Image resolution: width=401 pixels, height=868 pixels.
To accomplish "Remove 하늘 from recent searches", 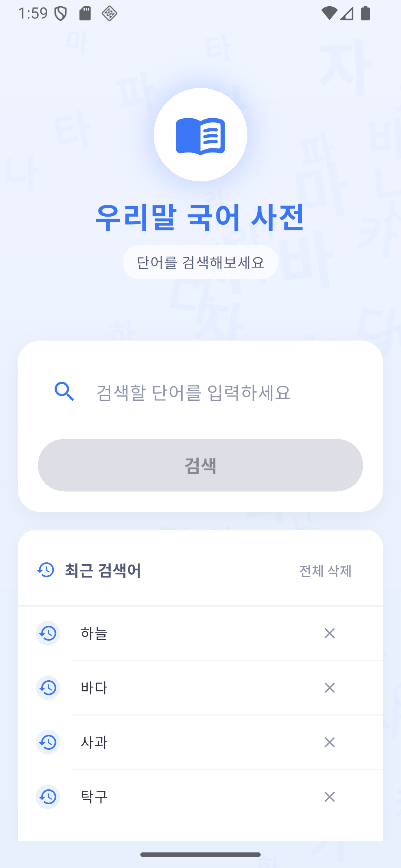I will pos(330,633).
